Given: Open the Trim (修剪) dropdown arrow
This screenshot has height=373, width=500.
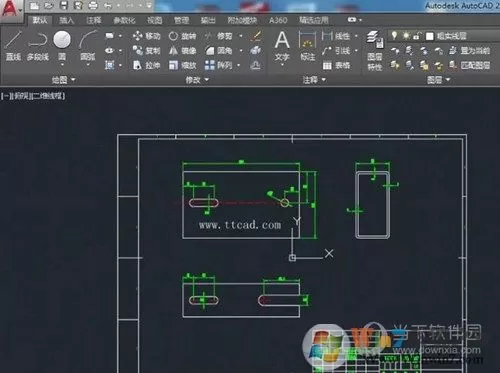Looking at the screenshot, I should (x=241, y=36).
